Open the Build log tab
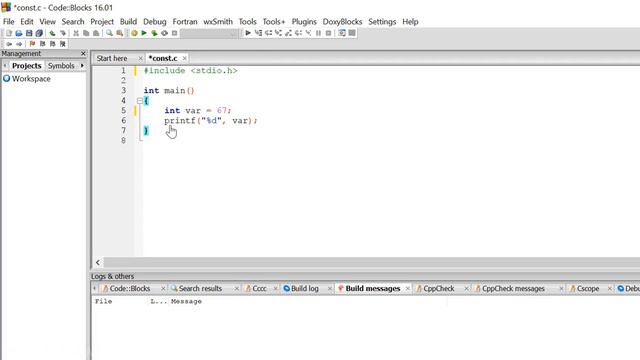Image resolution: width=640 pixels, height=360 pixels. (304, 289)
